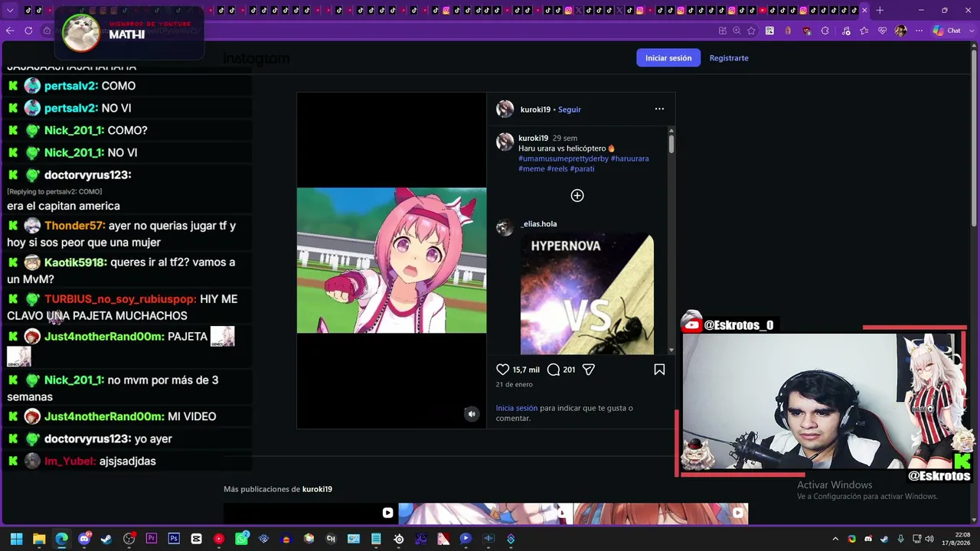Click the doctorvyrus123 name above the reply
The image size is (980, 551).
(x=87, y=175)
